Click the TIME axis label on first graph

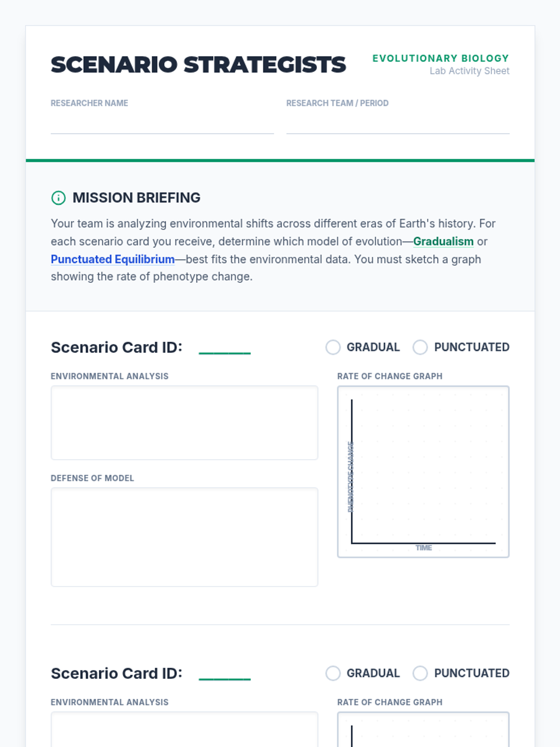point(424,548)
